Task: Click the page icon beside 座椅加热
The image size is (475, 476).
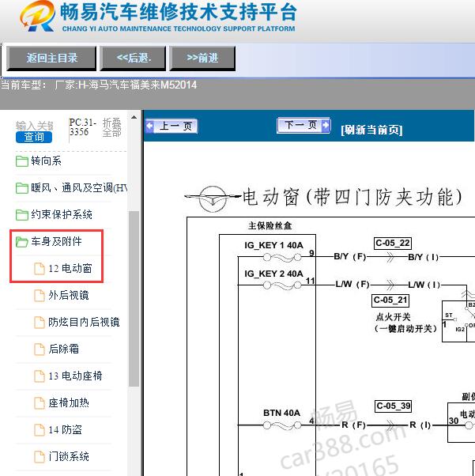Action: tap(40, 403)
